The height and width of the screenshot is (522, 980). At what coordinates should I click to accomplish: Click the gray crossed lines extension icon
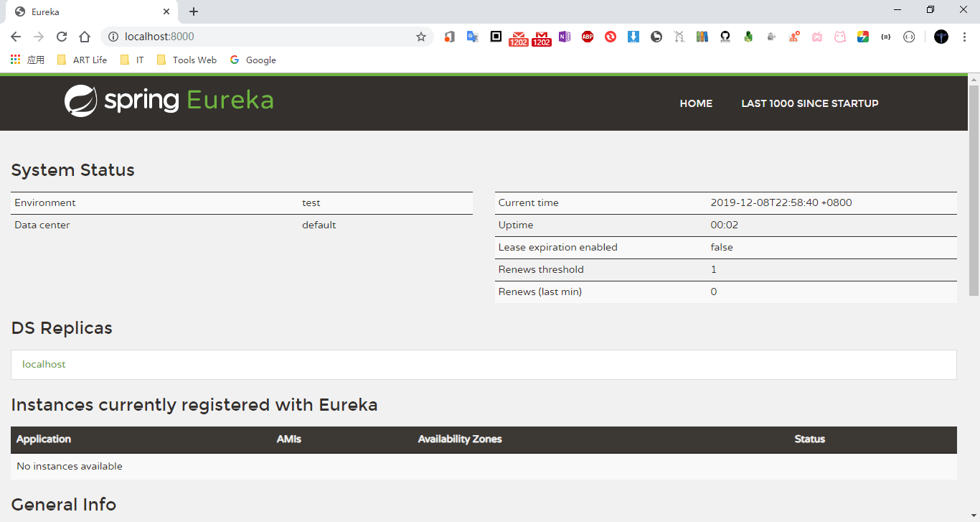(x=679, y=37)
